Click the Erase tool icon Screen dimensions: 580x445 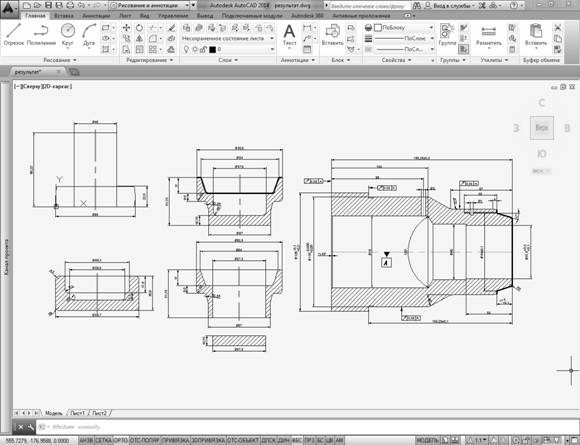pos(171,28)
